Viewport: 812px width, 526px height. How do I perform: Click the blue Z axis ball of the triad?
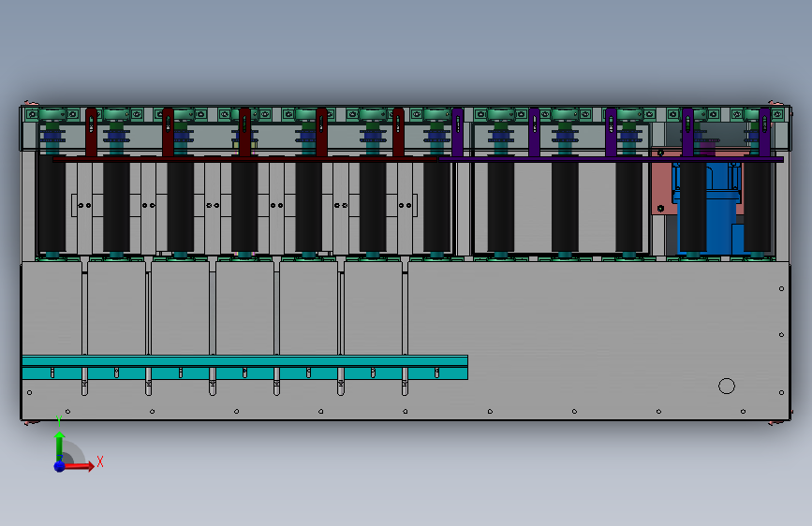(60, 466)
